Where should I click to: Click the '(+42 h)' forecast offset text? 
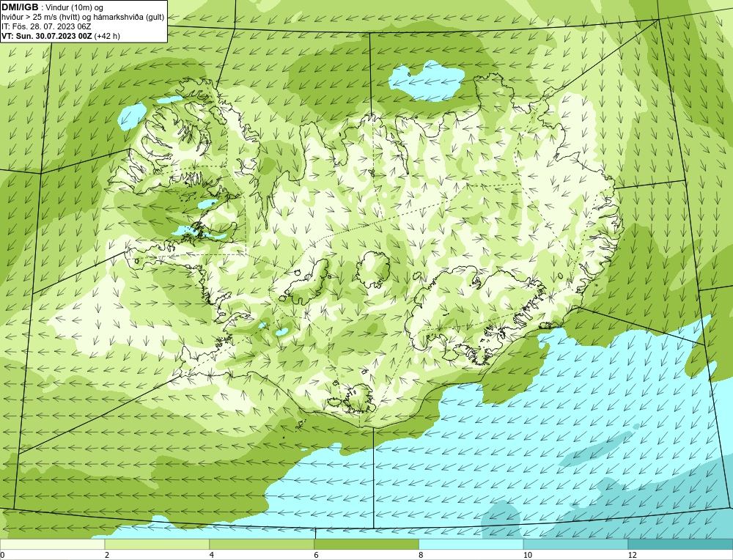[x=107, y=36]
